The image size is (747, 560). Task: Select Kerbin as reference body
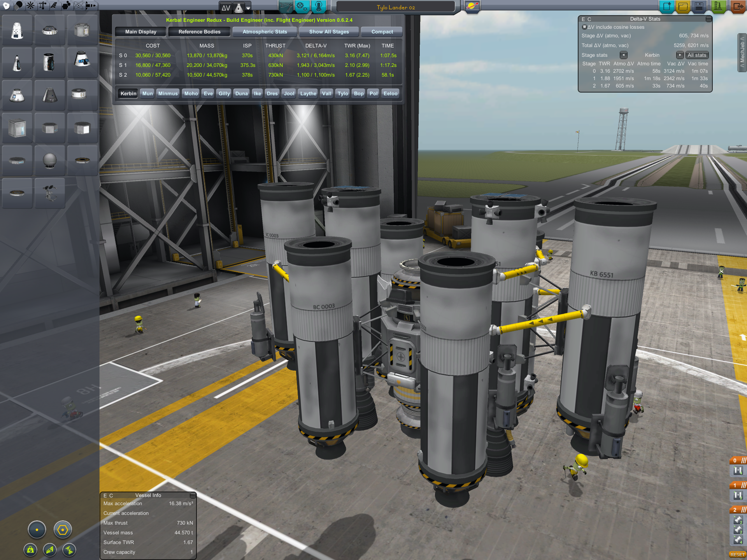point(128,94)
